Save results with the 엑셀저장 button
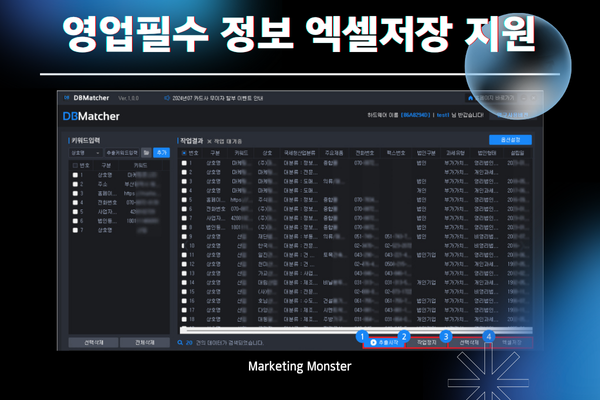The image size is (600, 400). pos(512,343)
